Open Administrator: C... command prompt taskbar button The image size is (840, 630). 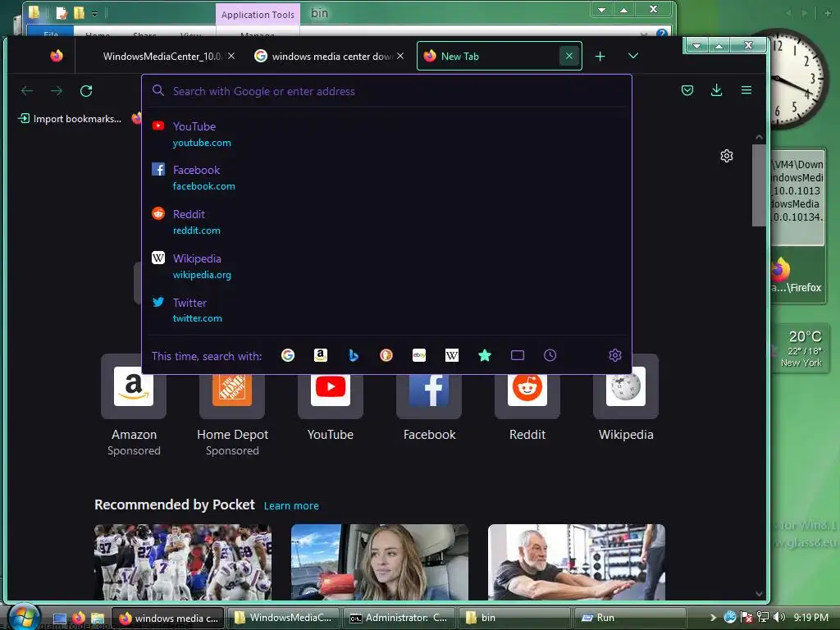click(x=399, y=618)
